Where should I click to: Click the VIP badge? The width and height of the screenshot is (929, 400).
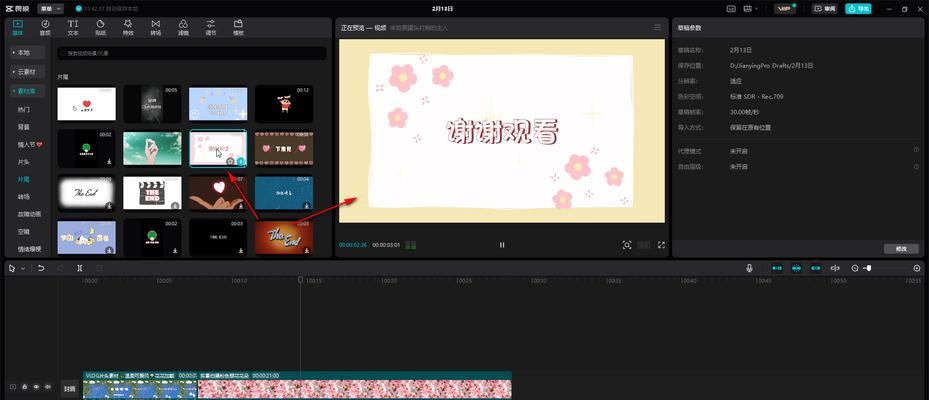[786, 9]
